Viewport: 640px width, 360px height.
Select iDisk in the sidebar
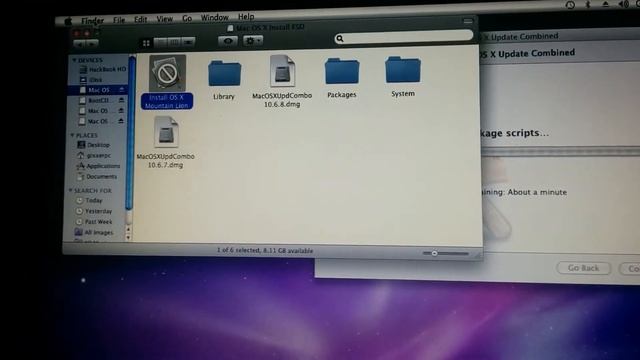92,80
